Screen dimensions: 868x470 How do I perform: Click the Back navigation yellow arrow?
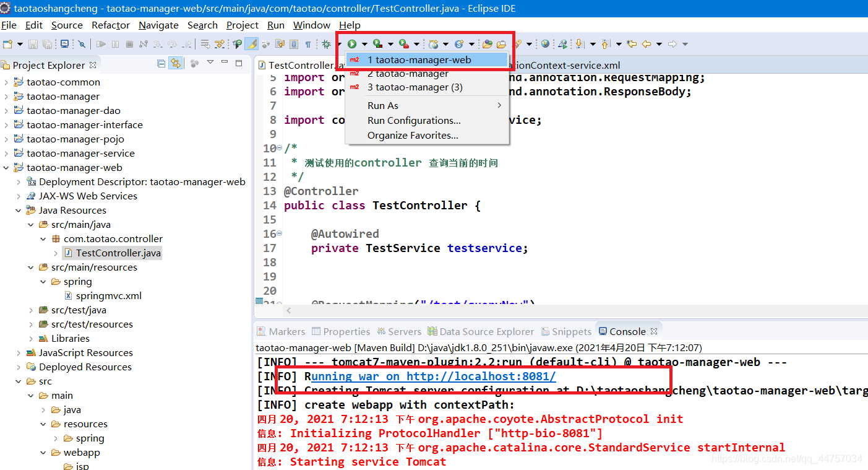[x=646, y=44]
